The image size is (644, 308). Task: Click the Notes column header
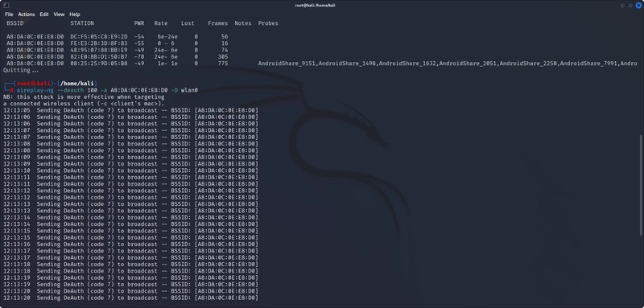coord(243,23)
